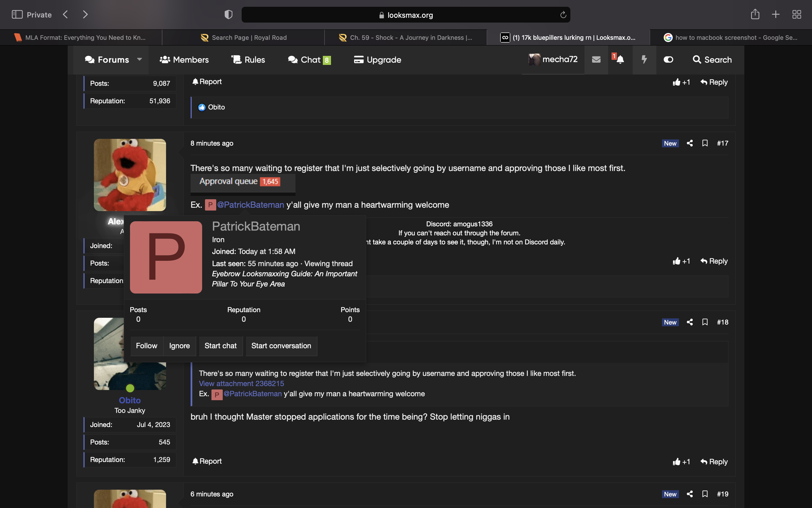Start conversation with PatrickBateman

(281, 346)
